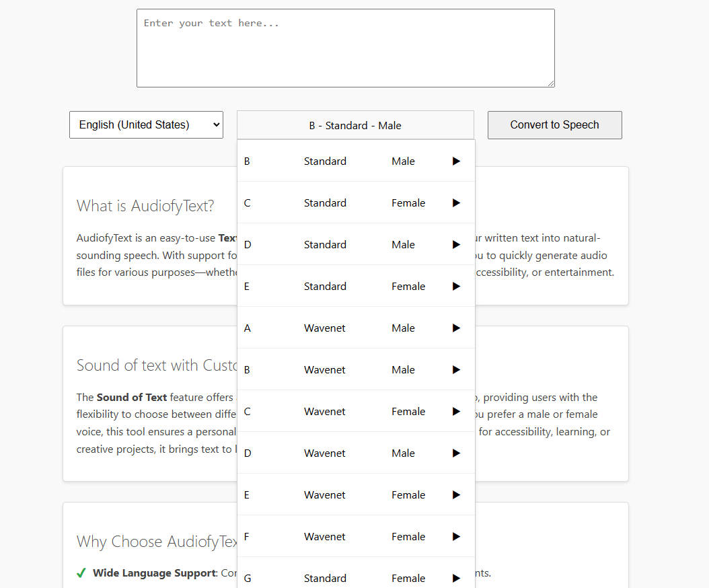Play preview of F Wavenet Female voice
This screenshot has width=709, height=588.
(x=456, y=536)
